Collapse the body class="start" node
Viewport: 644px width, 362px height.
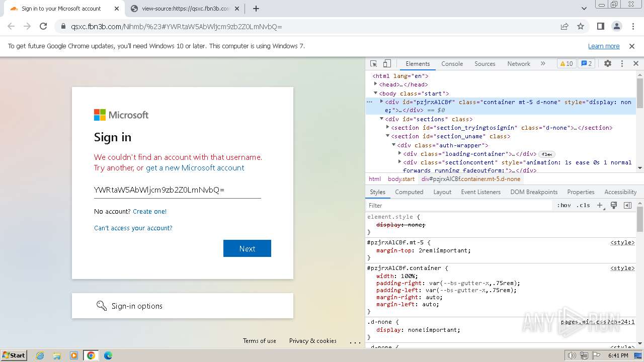(375, 93)
